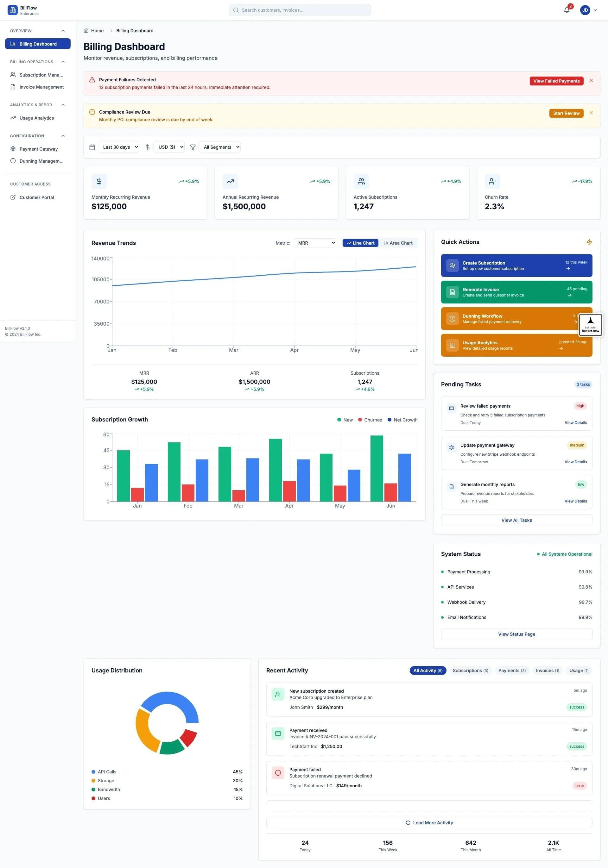This screenshot has width=608, height=868.
Task: Click the Load More Activity button
Action: click(x=429, y=823)
